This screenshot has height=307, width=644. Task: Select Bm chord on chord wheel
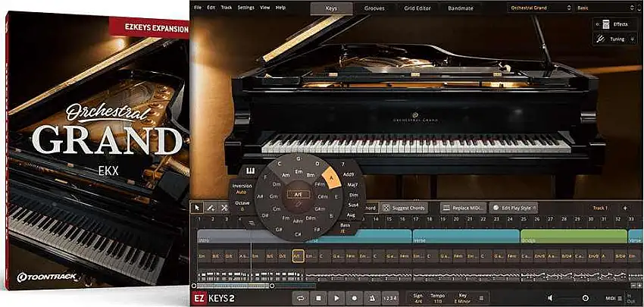[x=311, y=175]
